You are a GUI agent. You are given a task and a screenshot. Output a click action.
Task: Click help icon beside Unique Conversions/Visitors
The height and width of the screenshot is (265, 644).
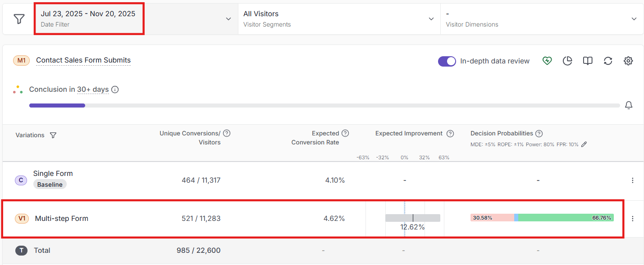(227, 133)
